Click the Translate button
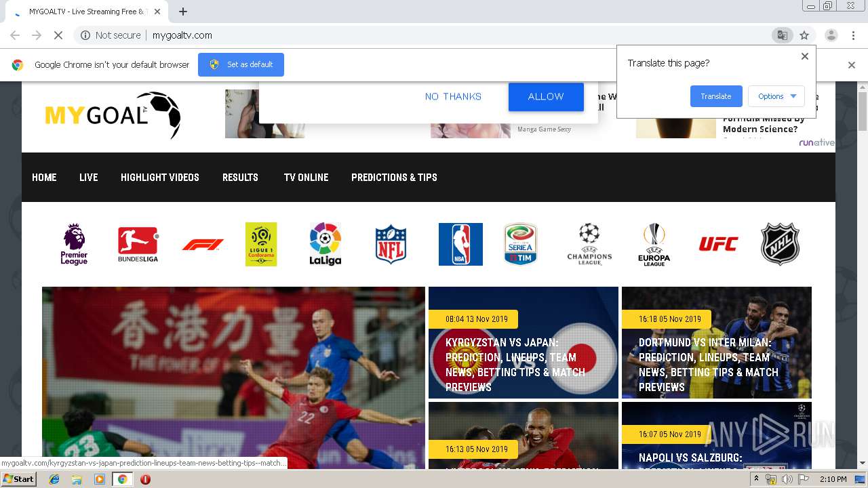This screenshot has width=868, height=488. point(716,96)
